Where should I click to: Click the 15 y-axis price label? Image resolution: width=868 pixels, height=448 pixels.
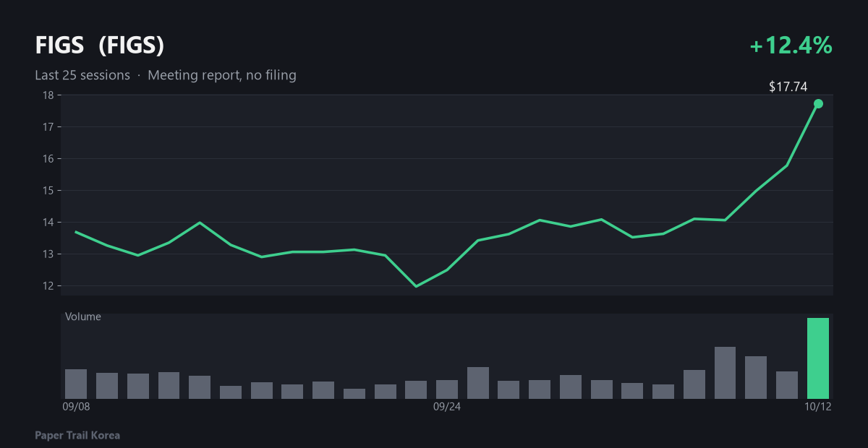(48, 191)
